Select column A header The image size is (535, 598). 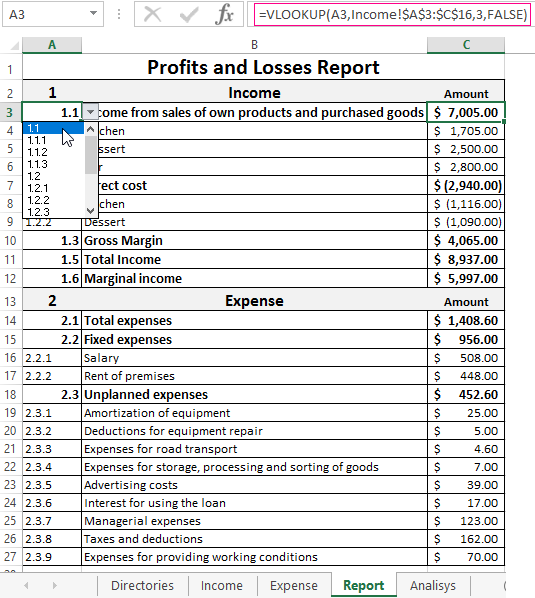pos(52,45)
